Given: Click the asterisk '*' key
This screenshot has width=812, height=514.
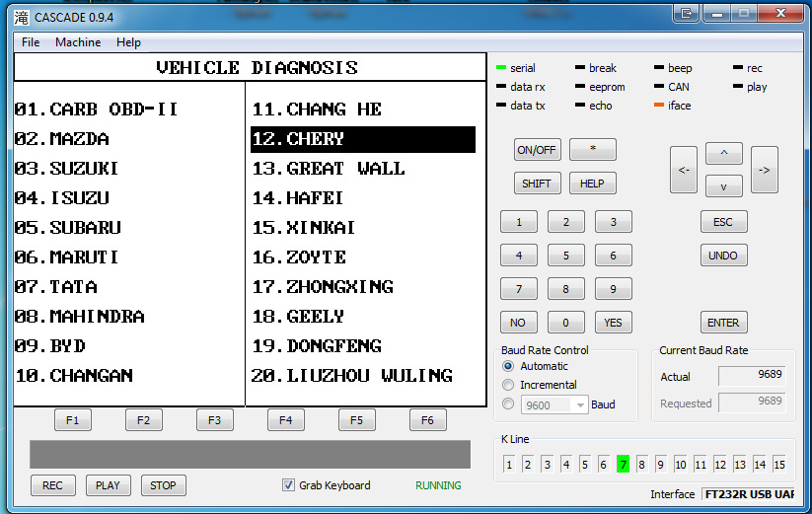Looking at the screenshot, I should point(592,150).
